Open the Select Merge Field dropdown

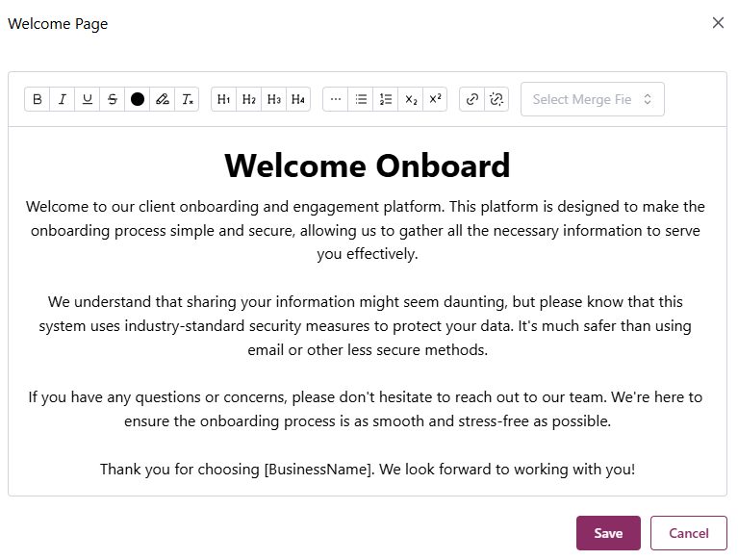593,99
